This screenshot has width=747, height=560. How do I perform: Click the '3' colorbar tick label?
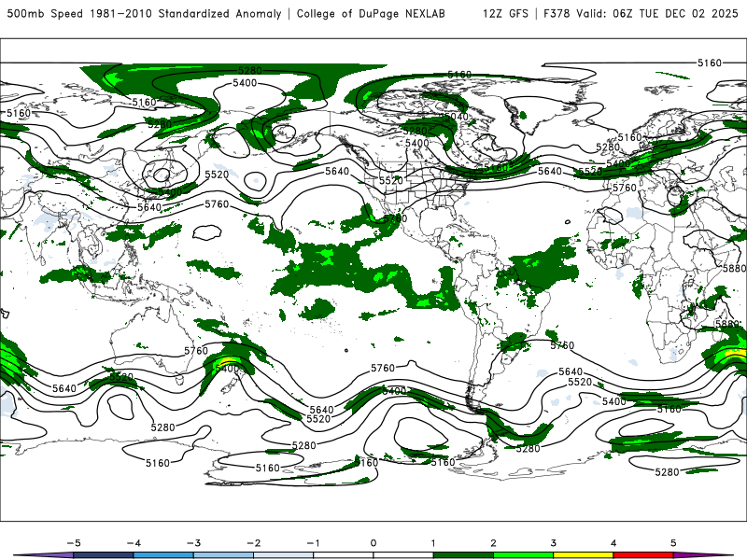(x=553, y=543)
